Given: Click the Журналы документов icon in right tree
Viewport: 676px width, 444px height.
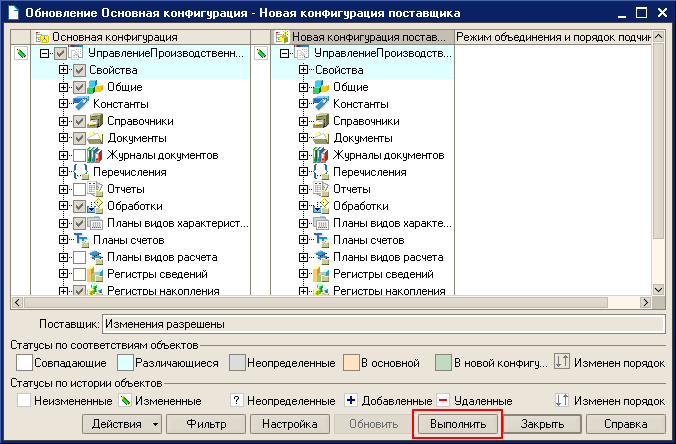Looking at the screenshot, I should point(321,155).
